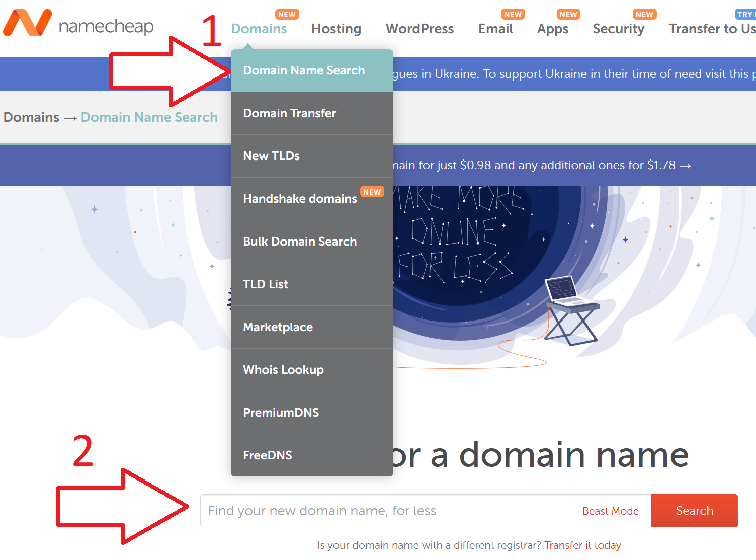Open Transfer to Us nav item
The image size is (756, 560).
point(712,29)
